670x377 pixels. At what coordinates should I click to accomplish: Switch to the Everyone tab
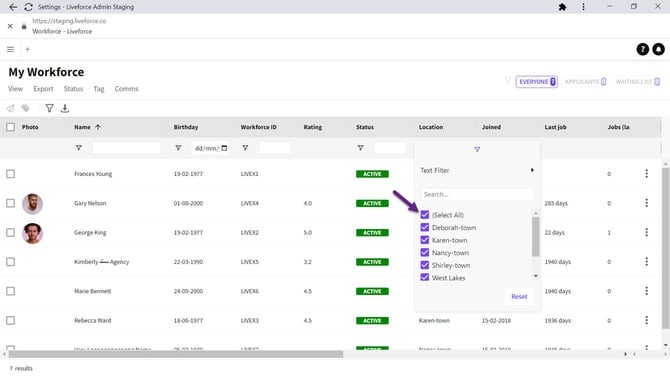[537, 82]
